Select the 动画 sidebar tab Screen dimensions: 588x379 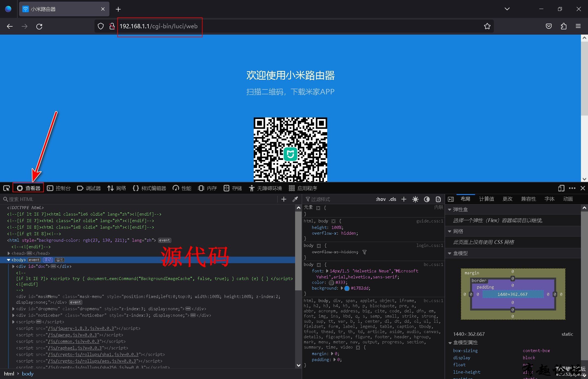[568, 199]
